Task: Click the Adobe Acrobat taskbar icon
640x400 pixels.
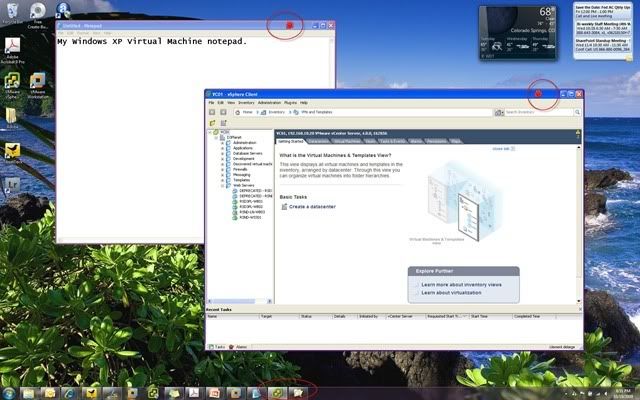Action: click(193, 393)
